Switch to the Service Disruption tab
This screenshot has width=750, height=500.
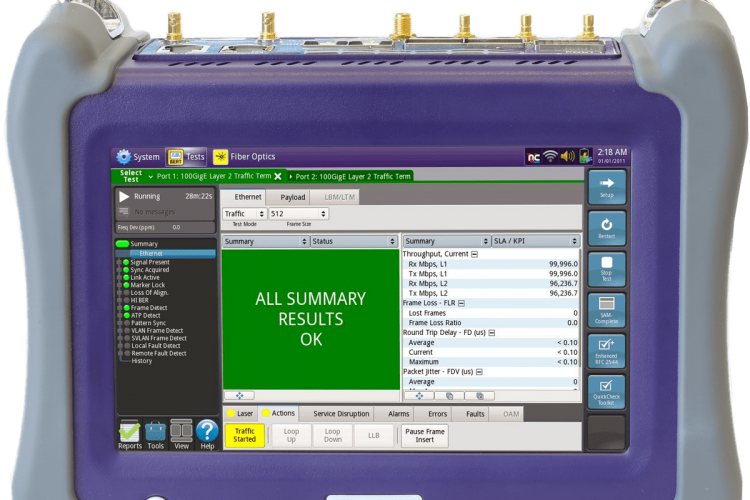340,413
